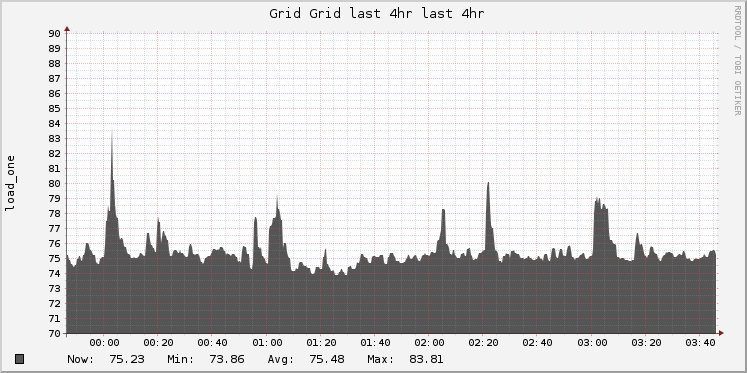747x373 pixels.
Task: Click the 02:40 time axis label
Action: (537, 343)
